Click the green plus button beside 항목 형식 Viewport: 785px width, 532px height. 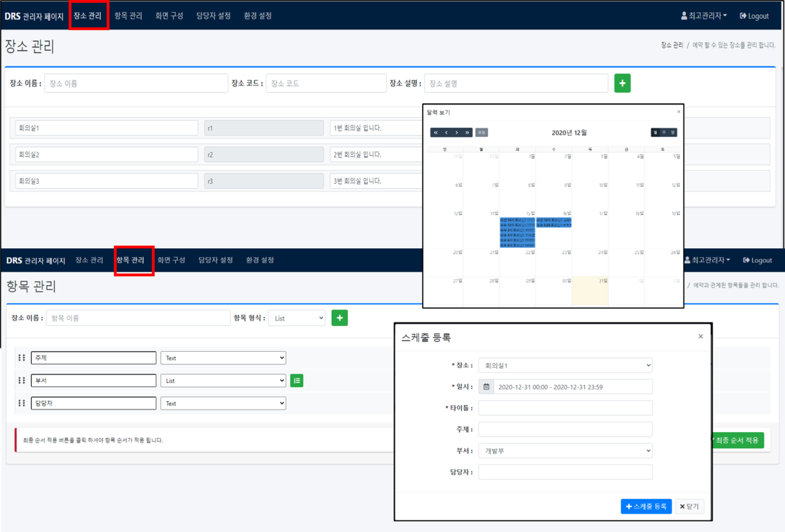(340, 317)
